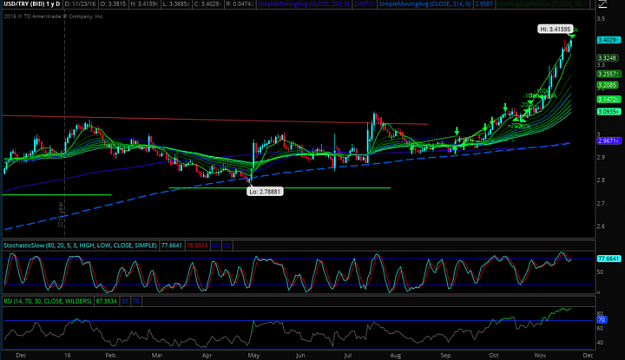Image resolution: width=625 pixels, height=360 pixels.
Task: Click the Jun label on time axis
Action: (x=300, y=355)
